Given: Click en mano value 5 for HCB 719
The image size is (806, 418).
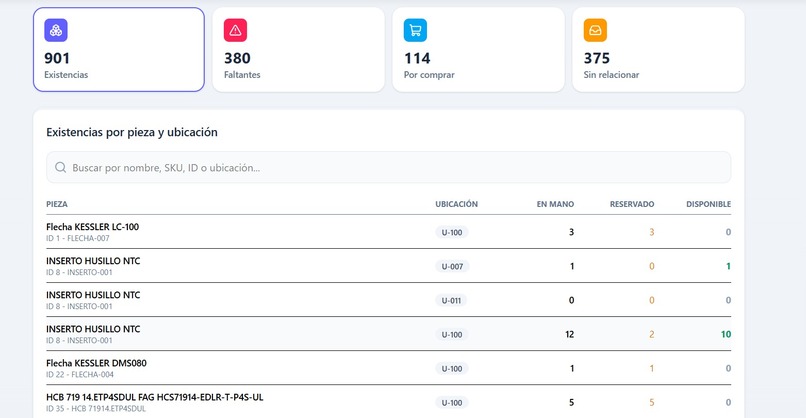Looking at the screenshot, I should (x=571, y=403).
